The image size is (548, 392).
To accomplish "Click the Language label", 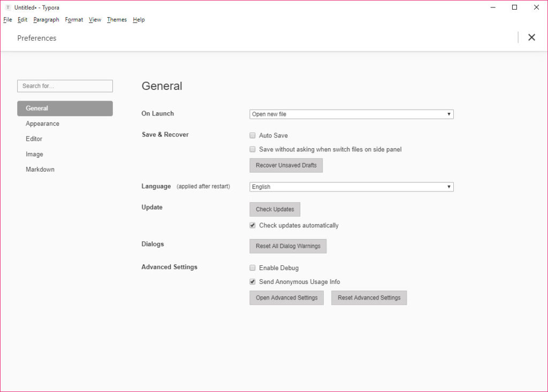I will (156, 186).
